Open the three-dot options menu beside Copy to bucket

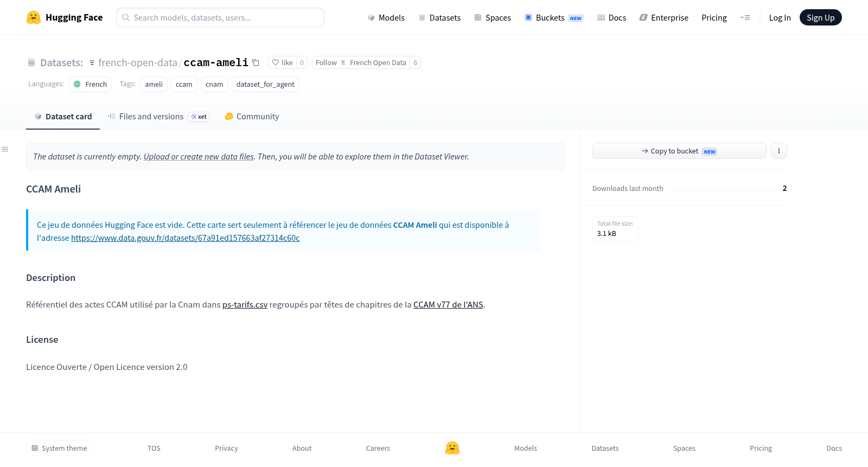pos(778,151)
